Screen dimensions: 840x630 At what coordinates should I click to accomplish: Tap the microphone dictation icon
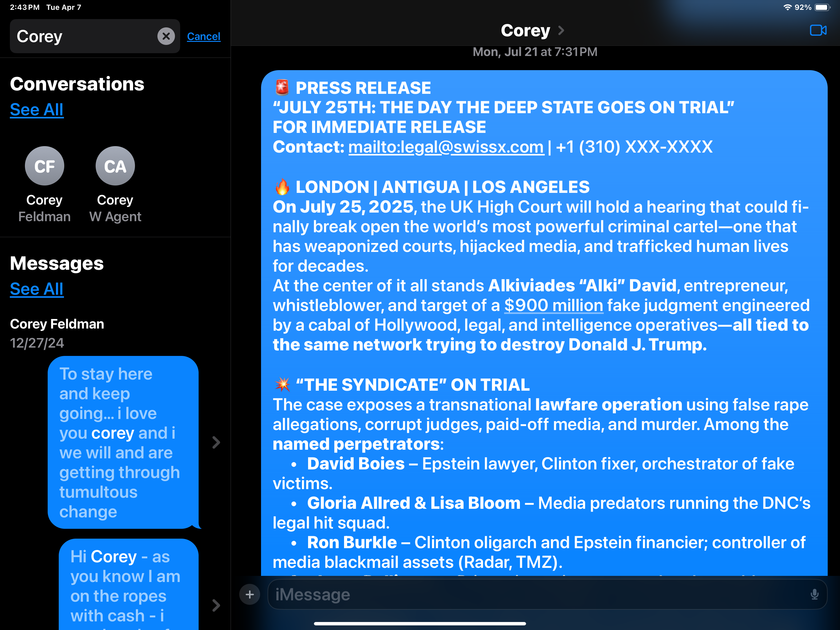814,594
